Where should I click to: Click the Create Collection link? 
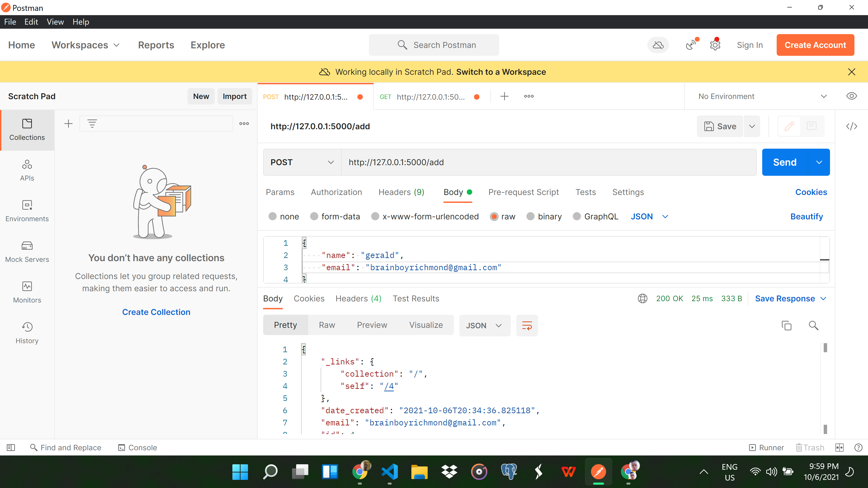(x=156, y=312)
